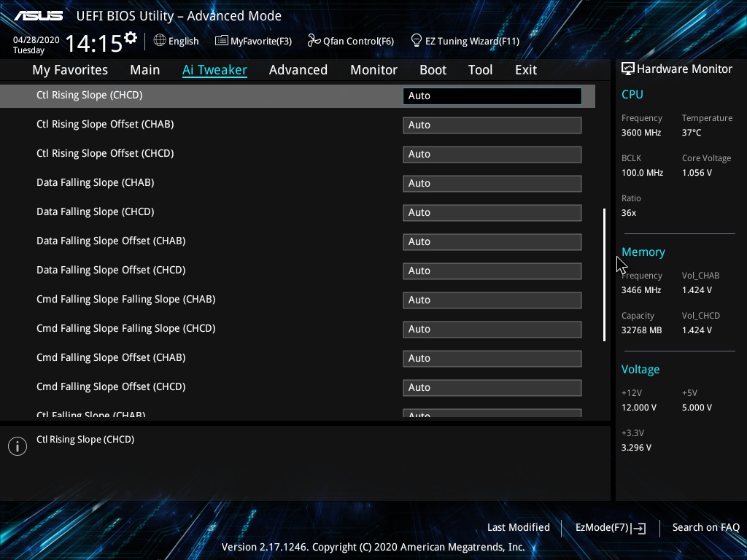Go to the Monitor tab

pyautogui.click(x=373, y=70)
